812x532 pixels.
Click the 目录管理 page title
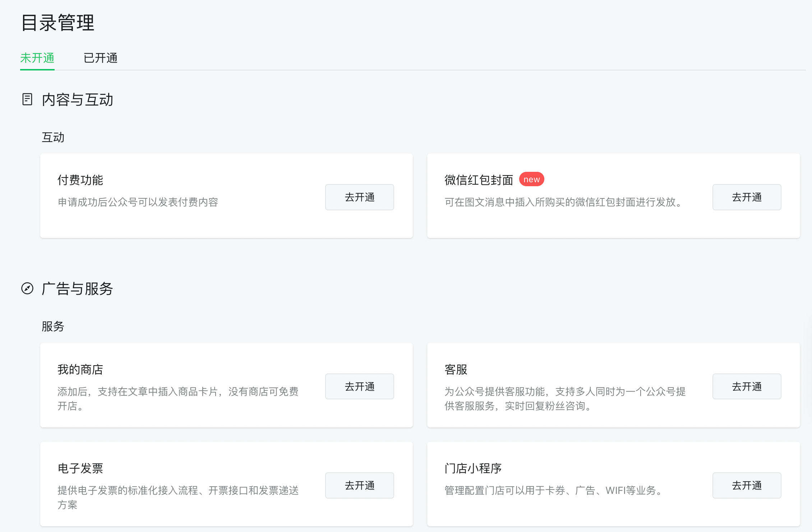coord(58,23)
